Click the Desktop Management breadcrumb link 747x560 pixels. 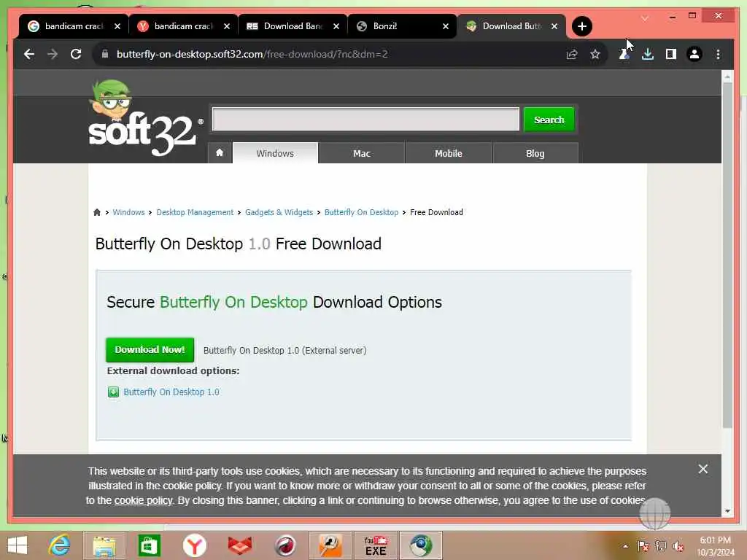pos(195,212)
